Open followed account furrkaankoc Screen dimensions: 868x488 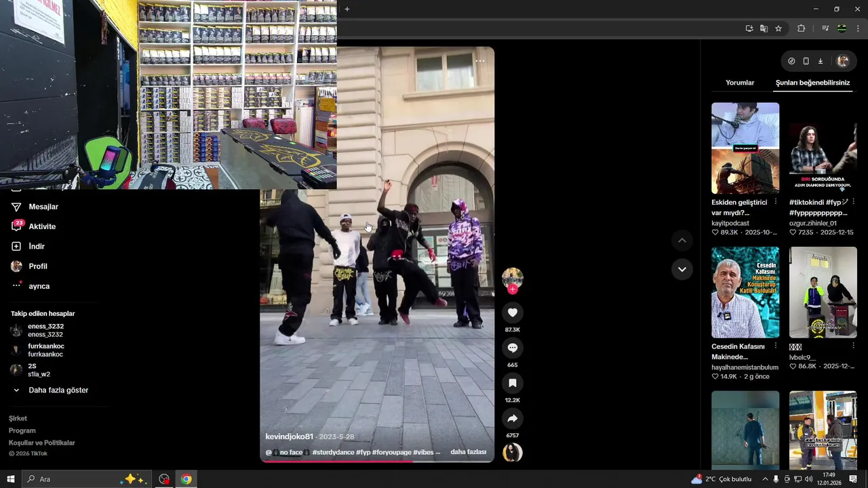[45, 350]
